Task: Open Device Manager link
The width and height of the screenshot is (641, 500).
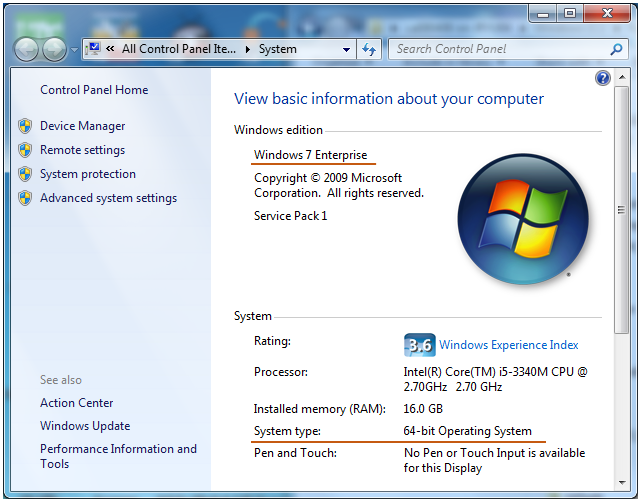Action: pos(83,126)
